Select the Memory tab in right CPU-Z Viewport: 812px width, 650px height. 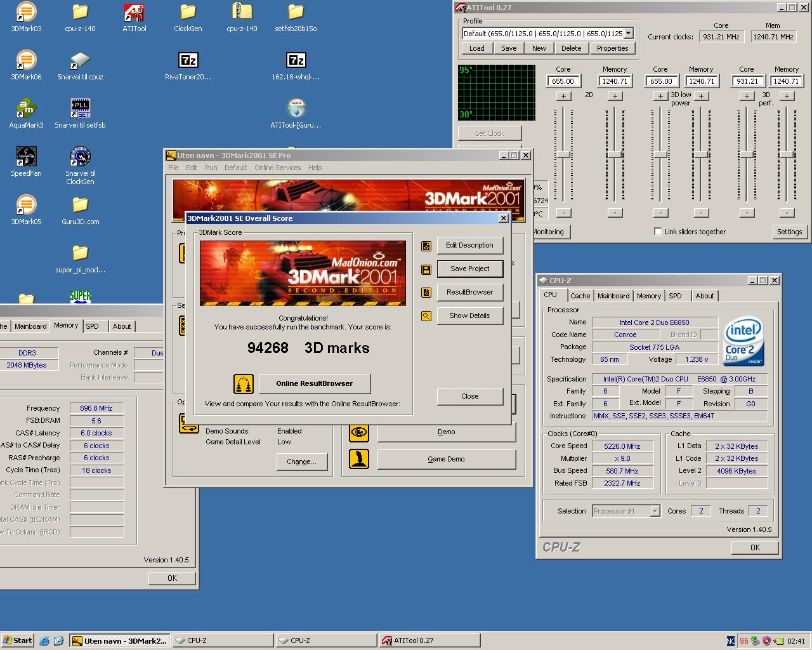pyautogui.click(x=649, y=296)
